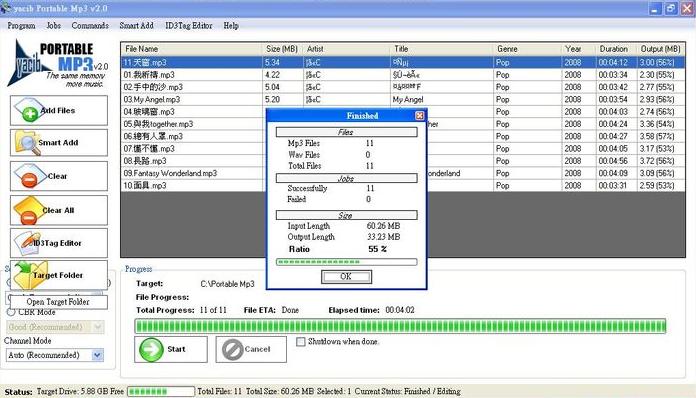Click the 00:04:02 elapsed time value

[400, 310]
